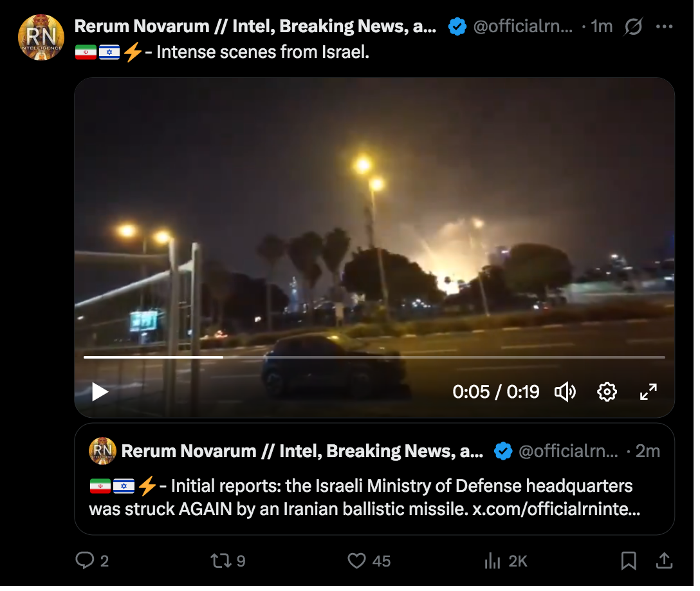The height and width of the screenshot is (591, 700).
Task: Follow the x.com/officialrninte link
Action: (x=557, y=509)
